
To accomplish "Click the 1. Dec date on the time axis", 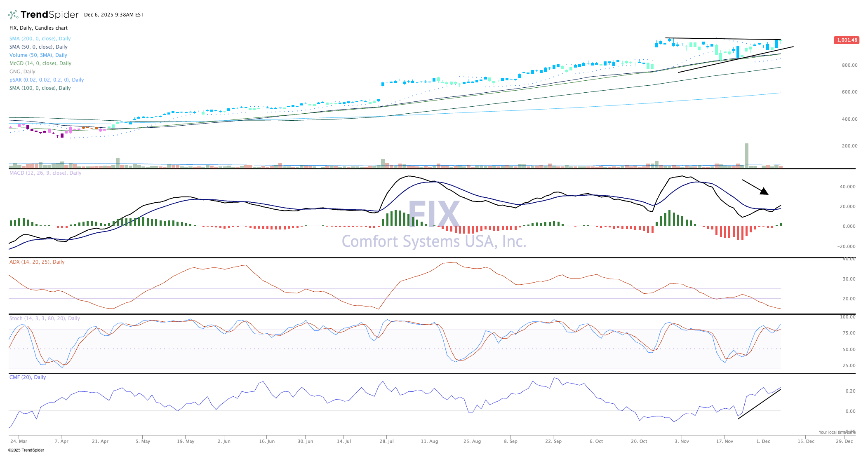I will (763, 441).
